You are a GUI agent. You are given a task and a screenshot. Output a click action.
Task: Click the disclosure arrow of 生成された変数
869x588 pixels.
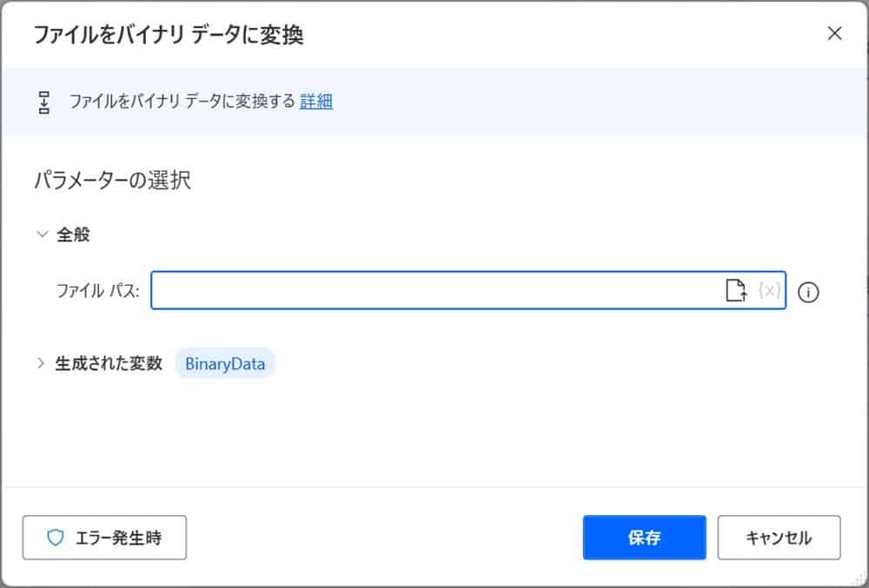[x=41, y=364]
